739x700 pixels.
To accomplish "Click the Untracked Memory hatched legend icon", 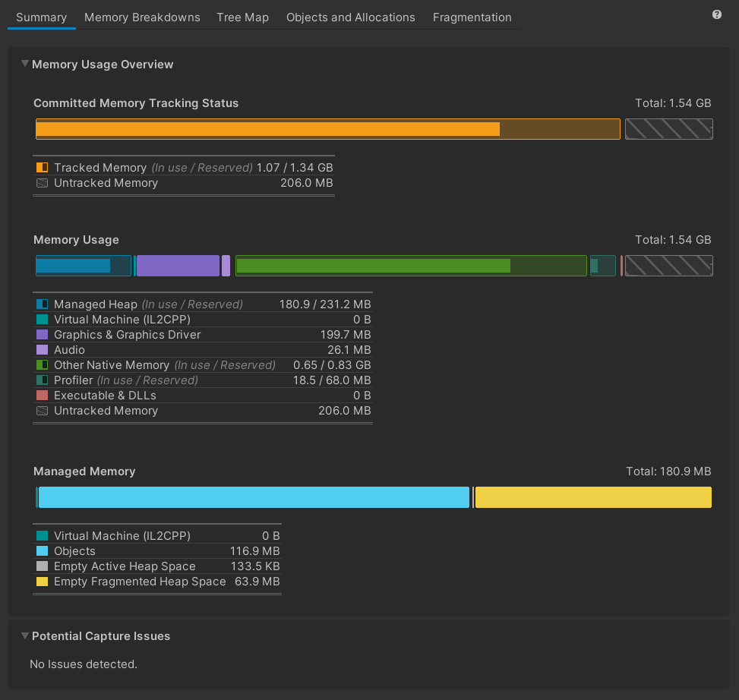I will pyautogui.click(x=43, y=183).
